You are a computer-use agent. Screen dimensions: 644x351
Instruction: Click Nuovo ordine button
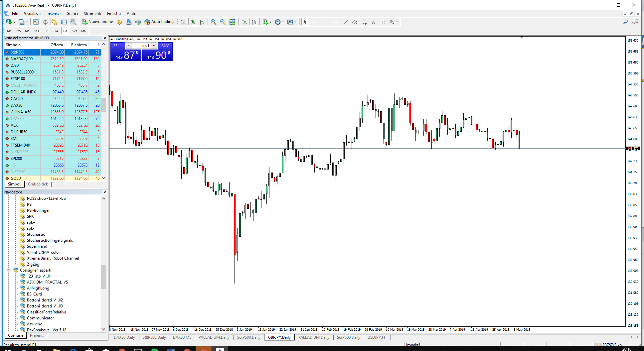(97, 22)
